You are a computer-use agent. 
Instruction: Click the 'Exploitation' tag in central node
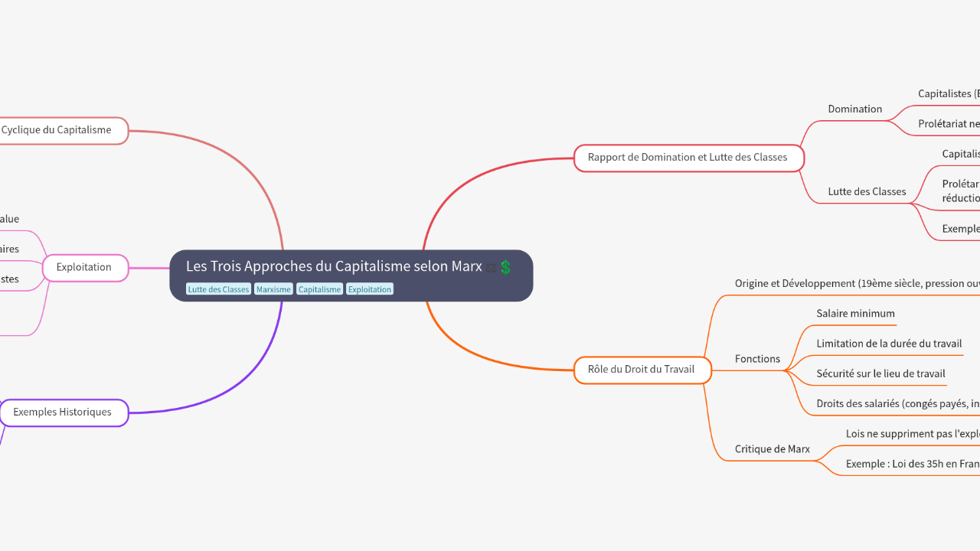[370, 289]
